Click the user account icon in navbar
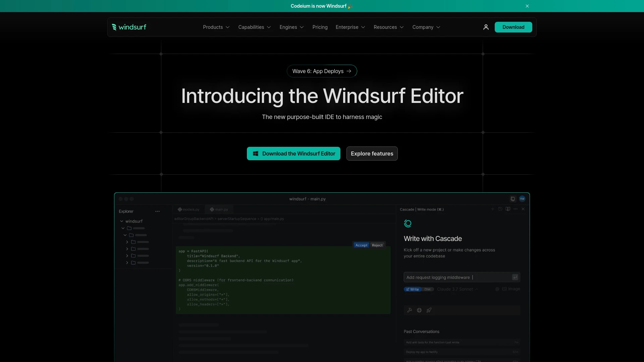Screen dimensions: 644x362 coord(486,27)
